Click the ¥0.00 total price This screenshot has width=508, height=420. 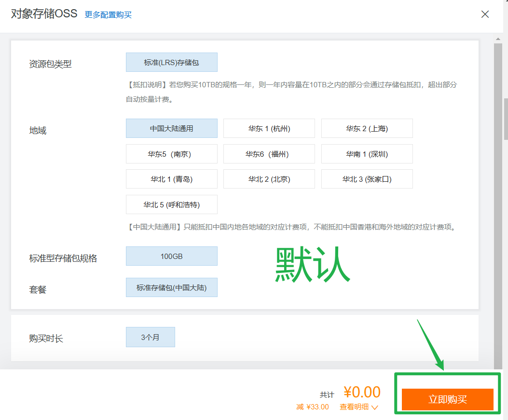(362, 392)
